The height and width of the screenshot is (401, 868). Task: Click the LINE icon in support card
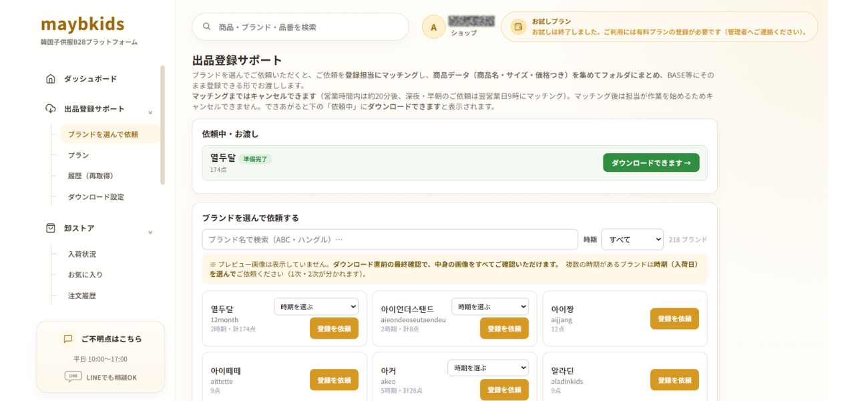tap(73, 377)
